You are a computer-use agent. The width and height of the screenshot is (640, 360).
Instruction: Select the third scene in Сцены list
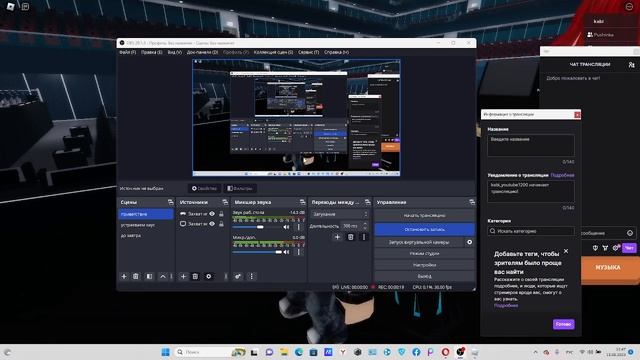pyautogui.click(x=146, y=236)
